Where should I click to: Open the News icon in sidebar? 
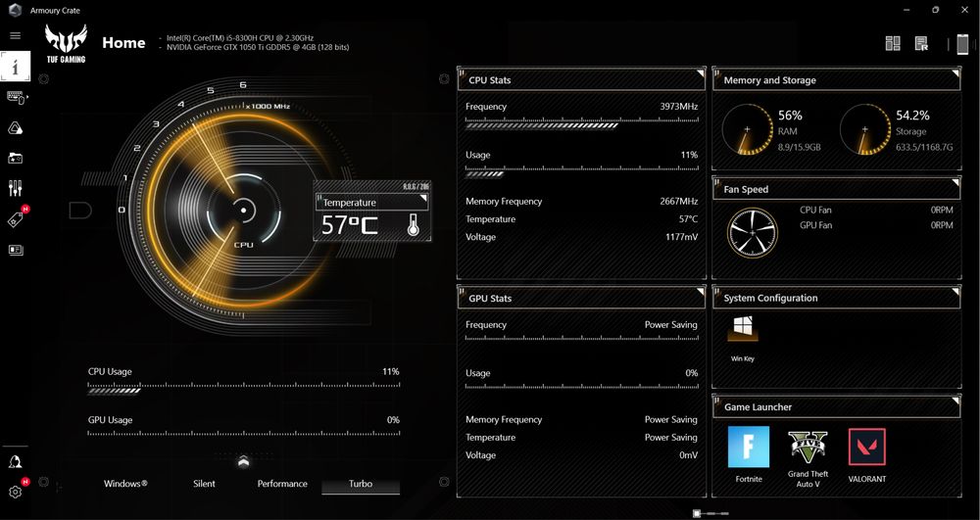[x=15, y=250]
